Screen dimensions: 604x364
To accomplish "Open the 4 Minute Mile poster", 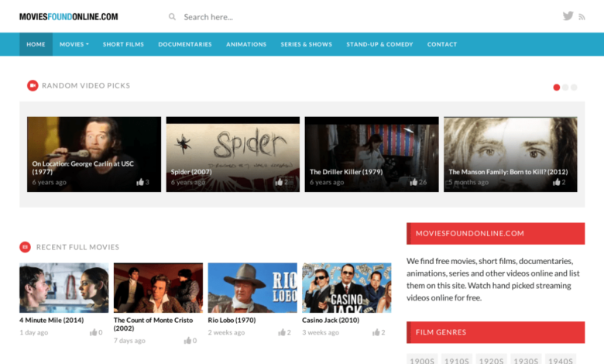I will click(64, 288).
